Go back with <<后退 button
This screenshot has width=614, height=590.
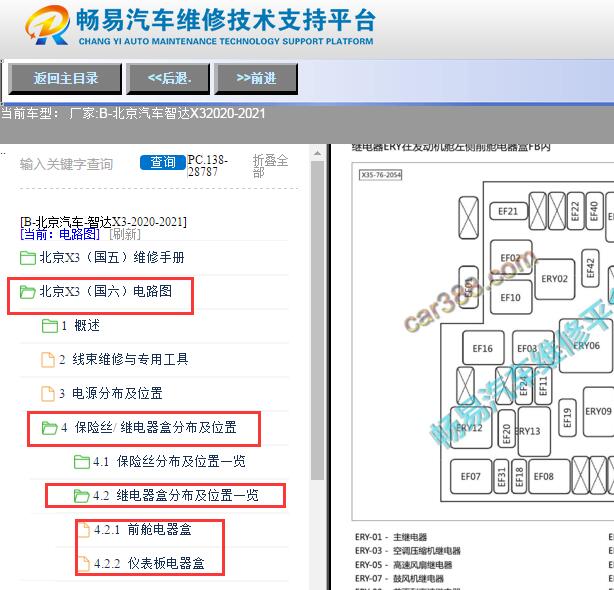[x=168, y=79]
